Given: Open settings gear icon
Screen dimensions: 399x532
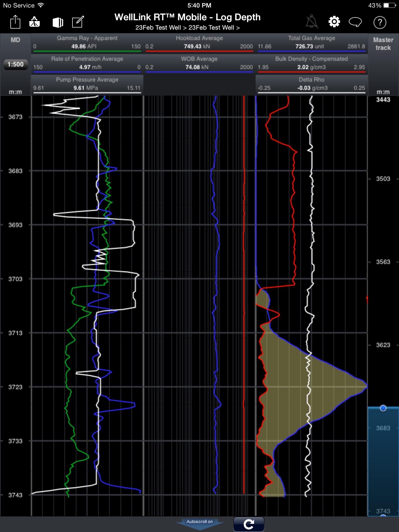Looking at the screenshot, I should click(x=334, y=22).
